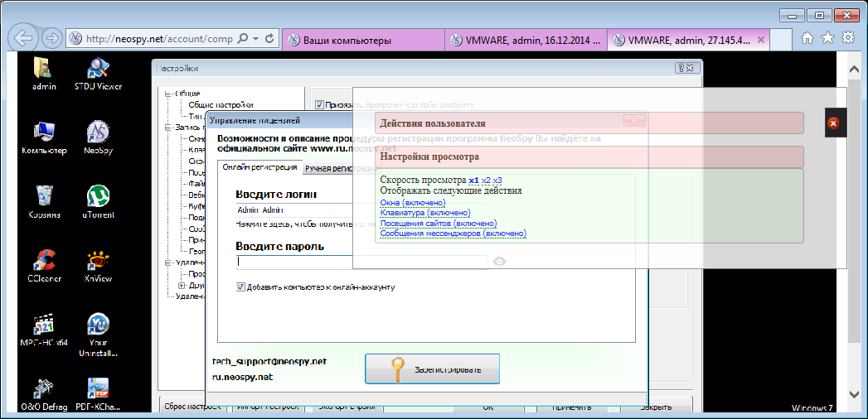Open Favorites with the star icon

point(827,37)
